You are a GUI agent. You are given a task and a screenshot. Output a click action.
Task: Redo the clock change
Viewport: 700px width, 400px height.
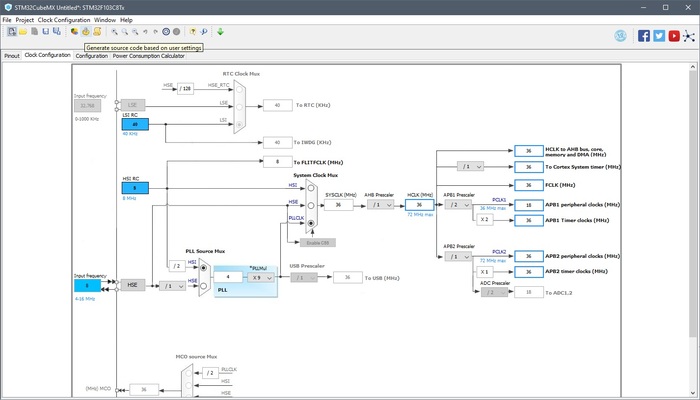point(155,32)
